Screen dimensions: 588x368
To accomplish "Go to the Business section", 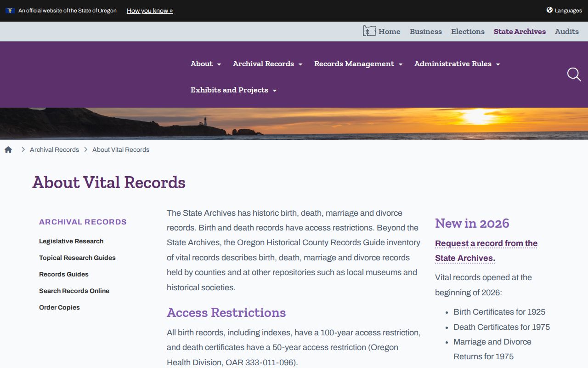I will tap(426, 31).
